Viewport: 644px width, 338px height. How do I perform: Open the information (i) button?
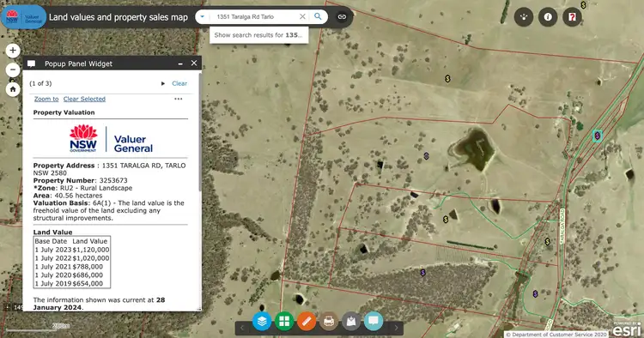[x=548, y=17]
